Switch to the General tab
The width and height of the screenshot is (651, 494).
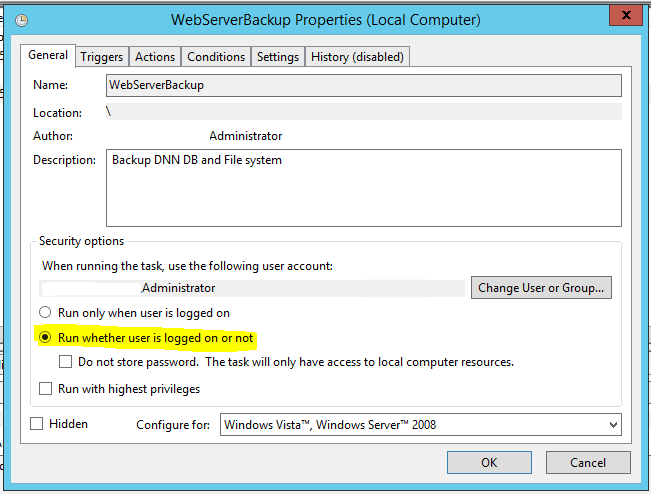[48, 55]
